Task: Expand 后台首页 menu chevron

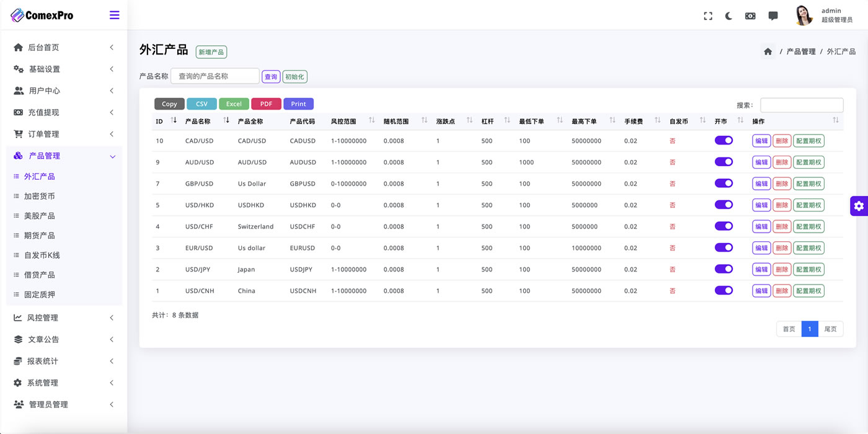Action: point(112,47)
